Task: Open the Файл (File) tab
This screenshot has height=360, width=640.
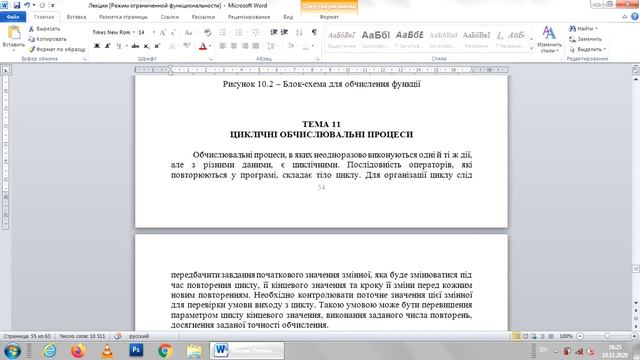Action: pos(13,17)
